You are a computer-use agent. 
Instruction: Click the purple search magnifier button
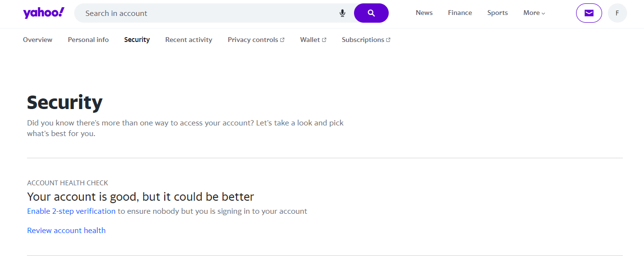point(371,13)
